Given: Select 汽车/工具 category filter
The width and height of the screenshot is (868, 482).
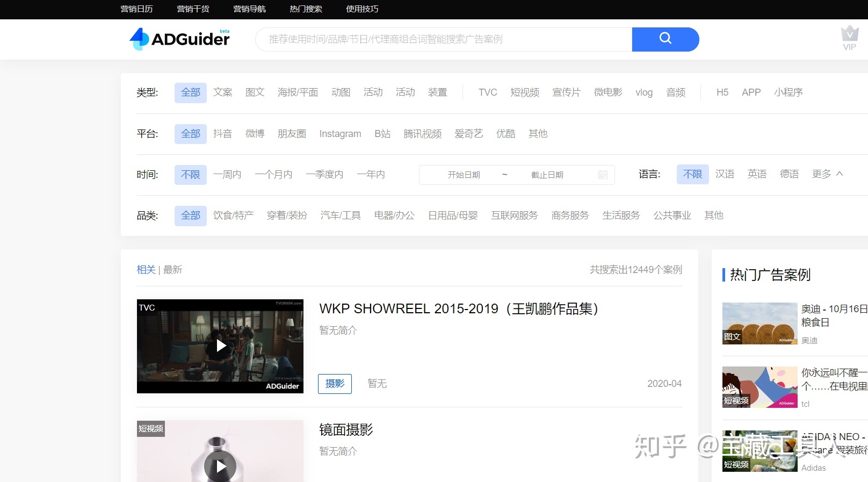Looking at the screenshot, I should pos(341,215).
